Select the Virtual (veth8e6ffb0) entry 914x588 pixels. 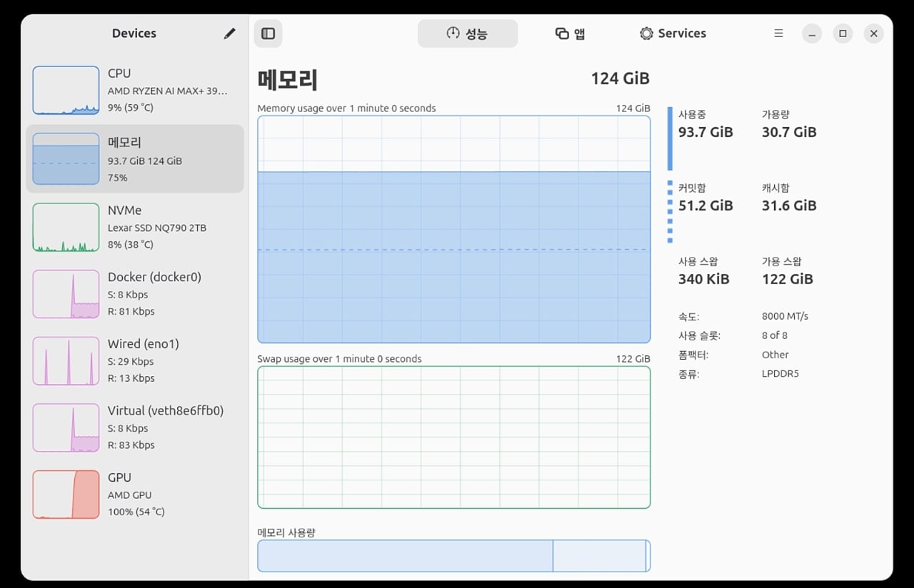click(x=135, y=427)
